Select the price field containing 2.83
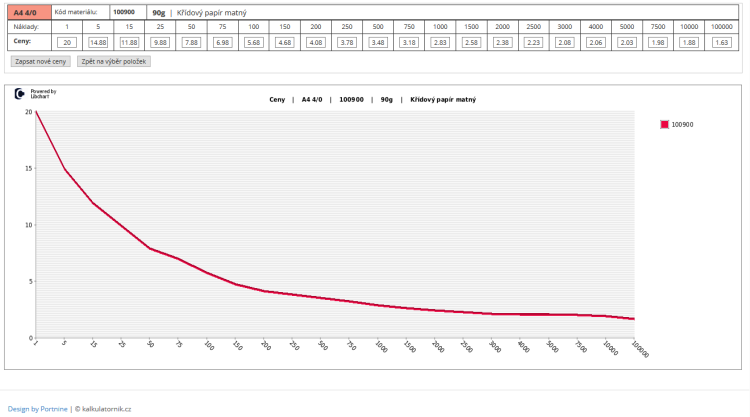750x417 pixels. [440, 43]
